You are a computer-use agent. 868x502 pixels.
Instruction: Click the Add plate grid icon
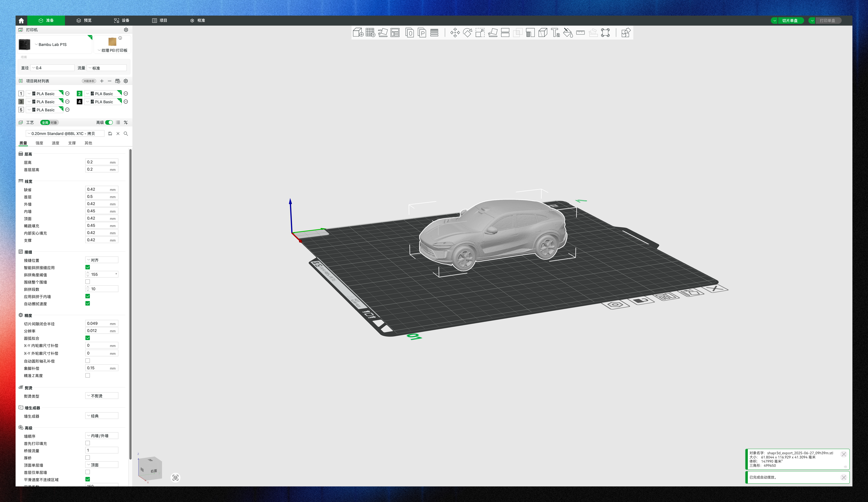click(370, 33)
